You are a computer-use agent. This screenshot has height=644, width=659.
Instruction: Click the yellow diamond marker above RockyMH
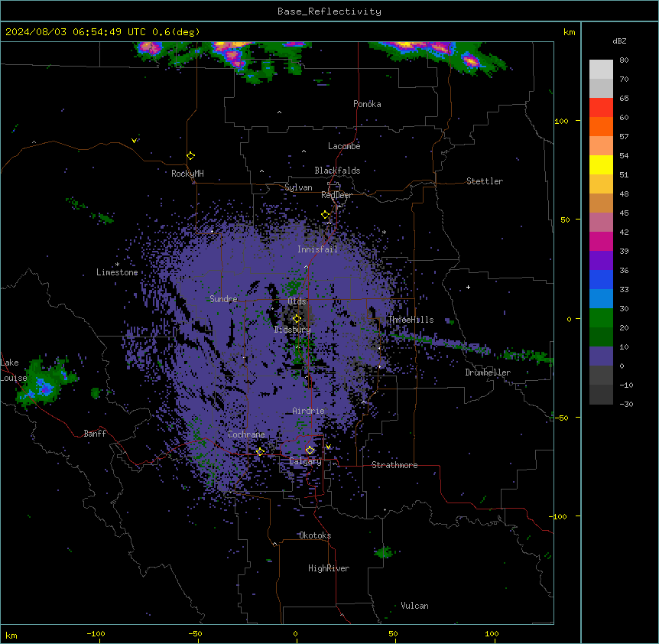tap(190, 156)
